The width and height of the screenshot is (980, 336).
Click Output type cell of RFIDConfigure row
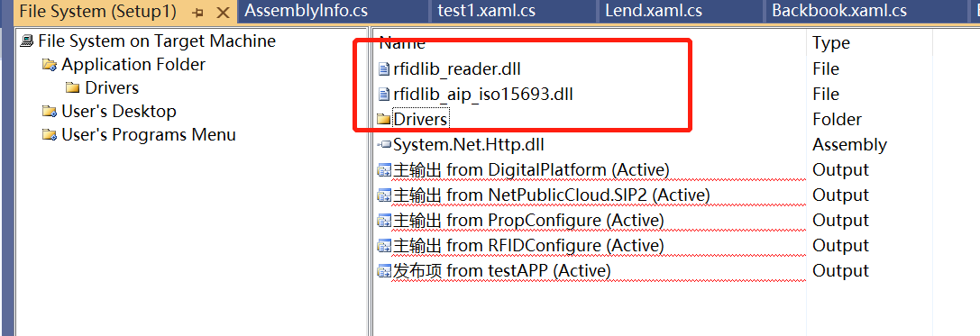coord(840,245)
